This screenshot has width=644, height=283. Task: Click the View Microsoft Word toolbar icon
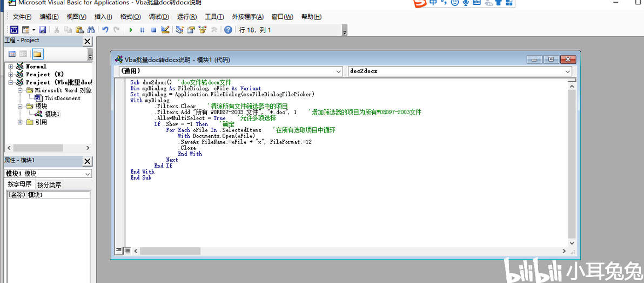15,30
